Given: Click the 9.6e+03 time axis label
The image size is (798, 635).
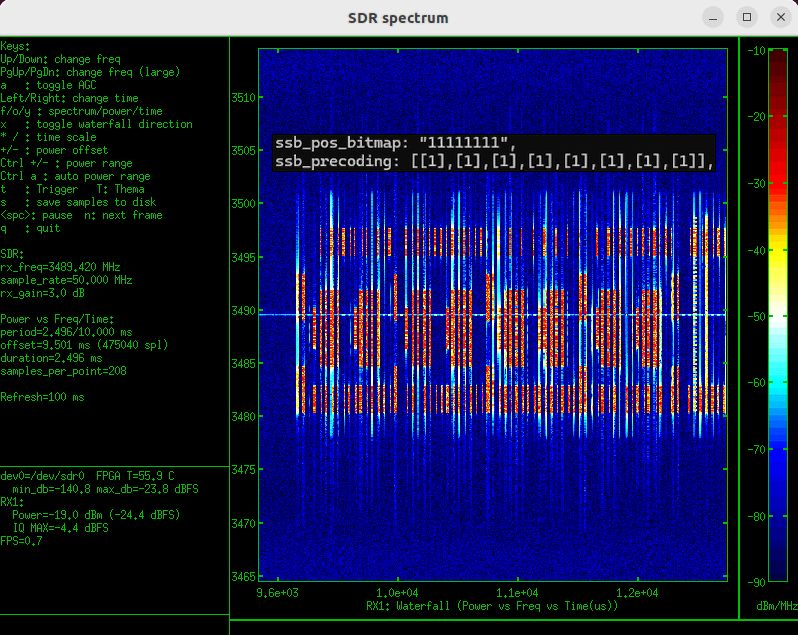Looking at the screenshot, I should coord(277,593).
